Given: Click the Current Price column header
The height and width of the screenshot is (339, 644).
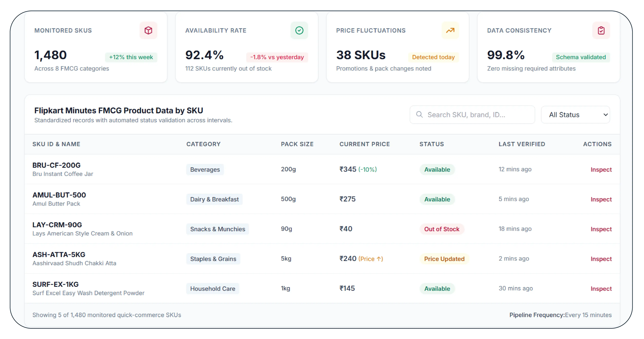Looking at the screenshot, I should pos(365,144).
